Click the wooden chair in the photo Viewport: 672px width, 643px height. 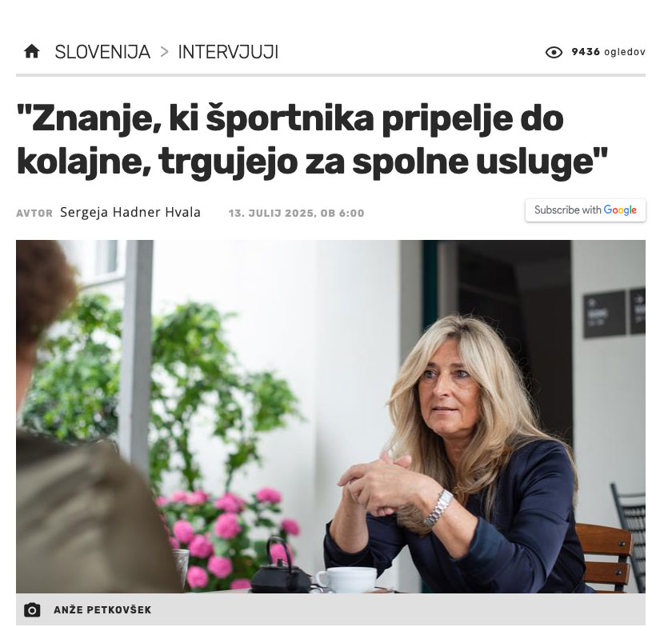click(605, 557)
